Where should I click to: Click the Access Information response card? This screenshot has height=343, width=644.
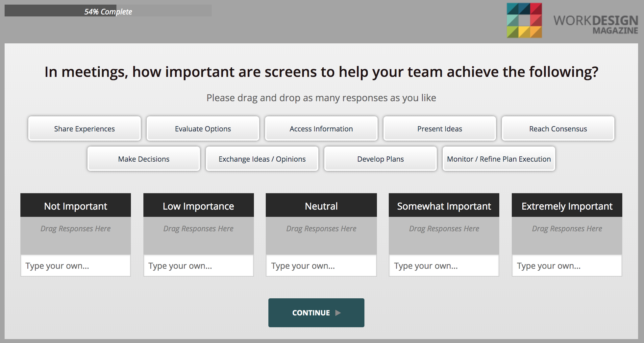click(x=321, y=128)
